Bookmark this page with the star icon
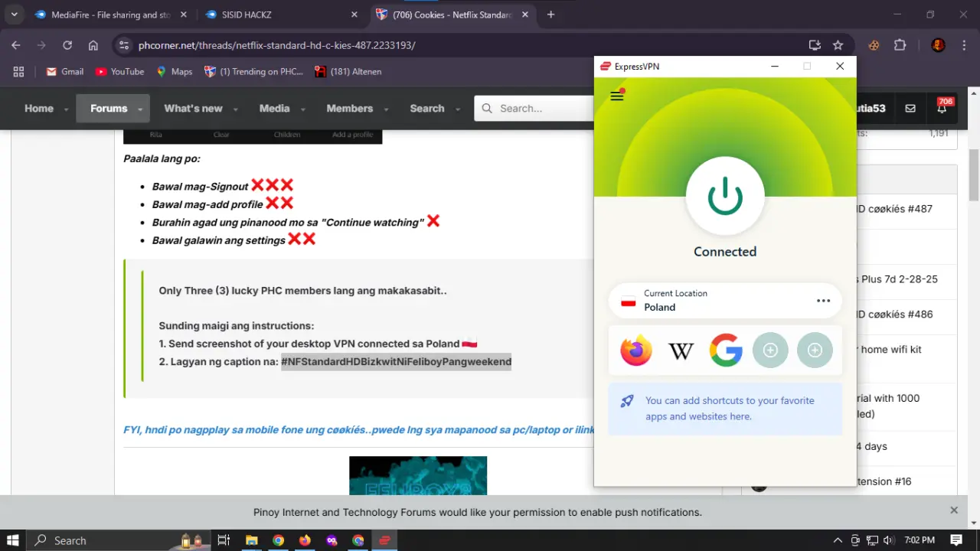This screenshot has height=551, width=980. [x=838, y=45]
